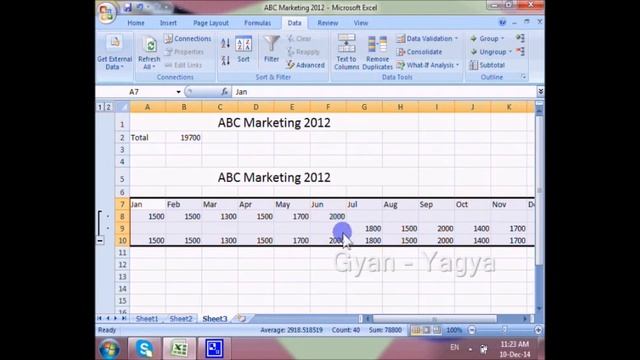Switch to Normal view in status bar
The width and height of the screenshot is (640, 360).
[x=416, y=330]
